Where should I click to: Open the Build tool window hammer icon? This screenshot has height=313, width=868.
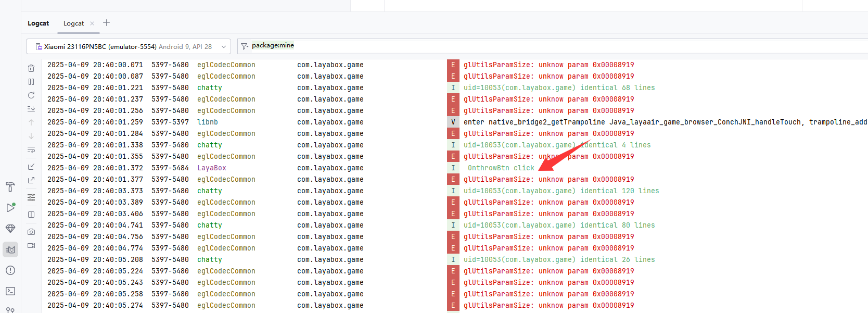(10, 187)
